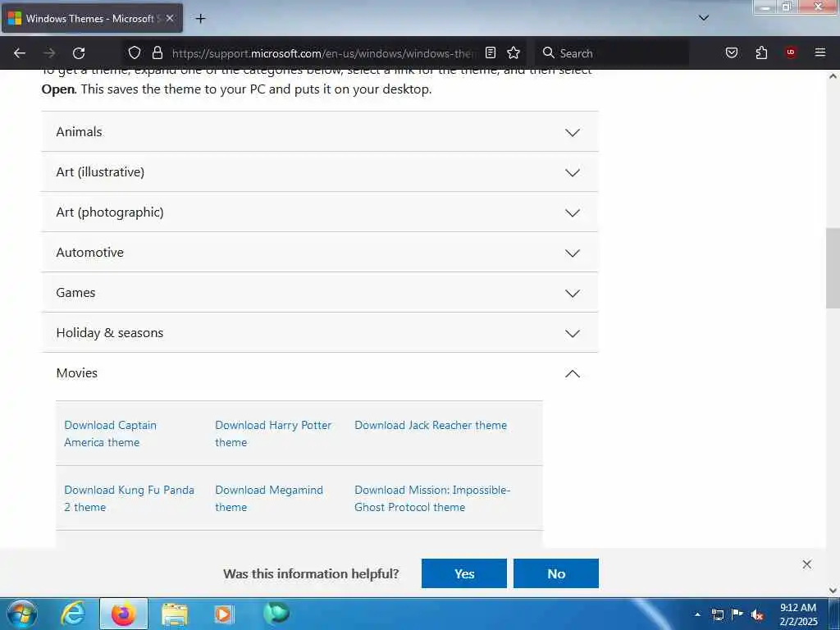Viewport: 840px width, 630px height.
Task: Toggle reader view icon
Action: pyautogui.click(x=491, y=52)
